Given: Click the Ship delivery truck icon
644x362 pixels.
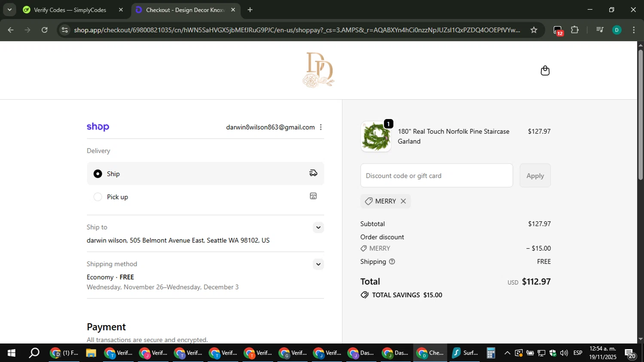Looking at the screenshot, I should pos(313,173).
